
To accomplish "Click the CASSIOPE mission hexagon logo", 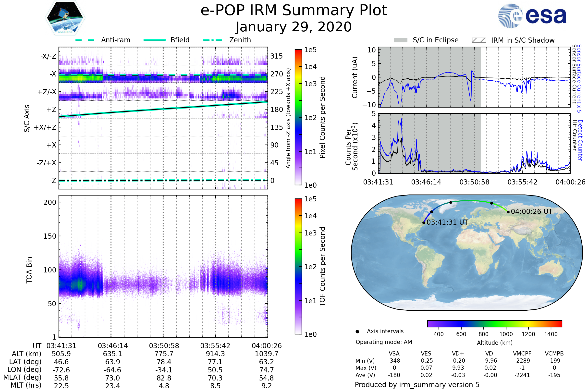I will (65, 18).
